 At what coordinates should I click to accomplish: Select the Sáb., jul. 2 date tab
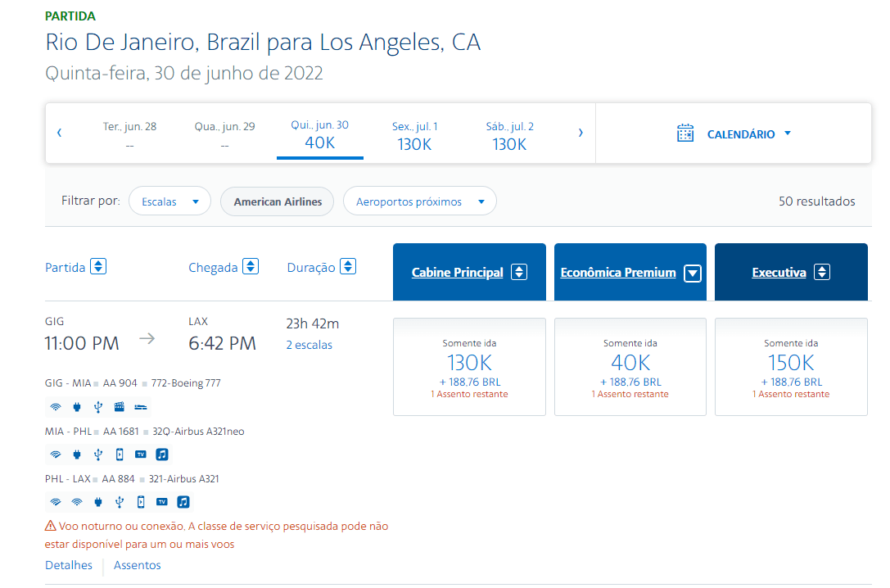click(x=509, y=136)
